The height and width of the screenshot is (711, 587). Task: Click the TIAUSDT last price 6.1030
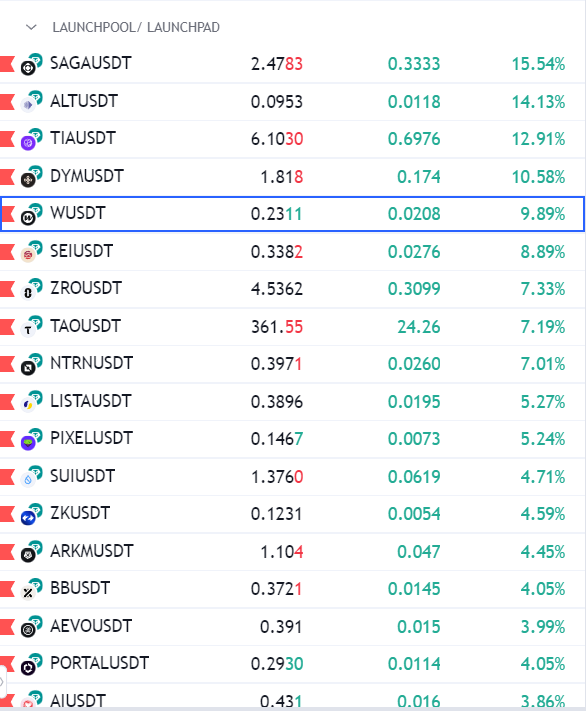point(277,139)
